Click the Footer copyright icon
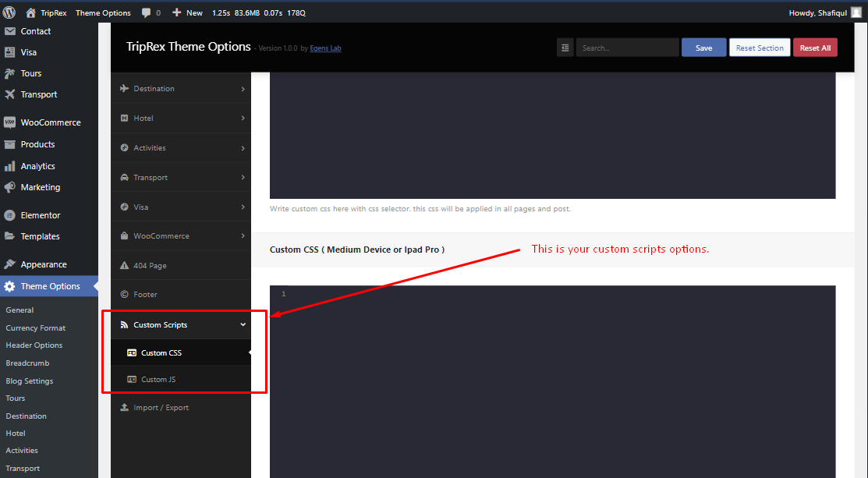This screenshot has width=868, height=478. click(124, 294)
